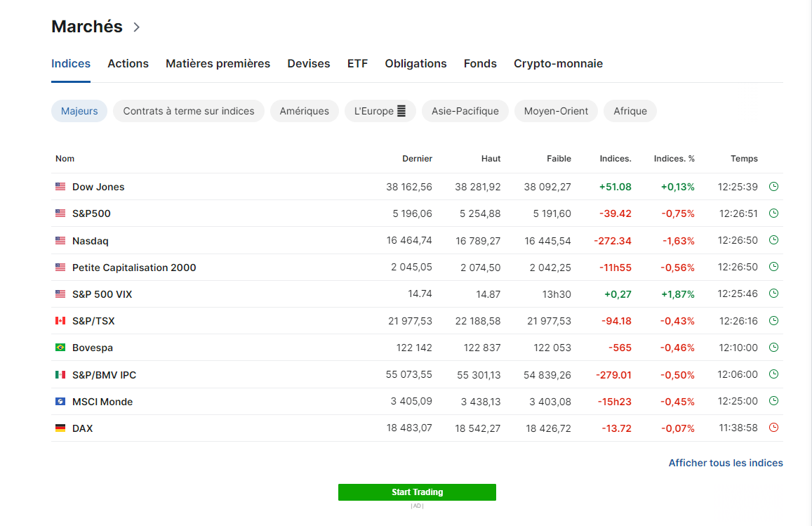Screen dimensions: 812x526
Task: Filter indices by Asie-Pacifique
Action: point(465,111)
